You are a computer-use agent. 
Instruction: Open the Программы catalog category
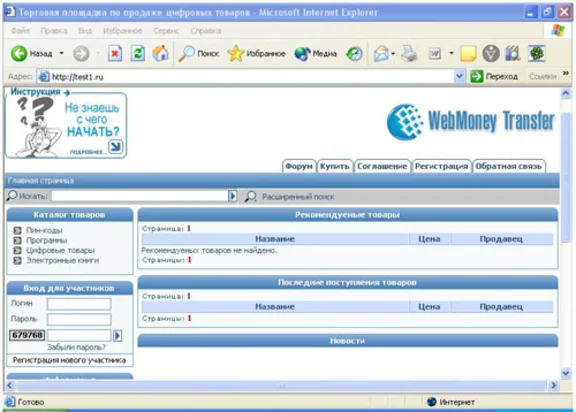pos(46,241)
